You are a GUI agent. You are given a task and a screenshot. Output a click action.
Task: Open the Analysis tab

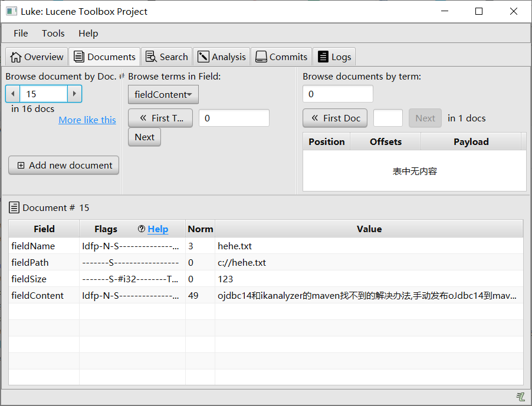tap(222, 57)
